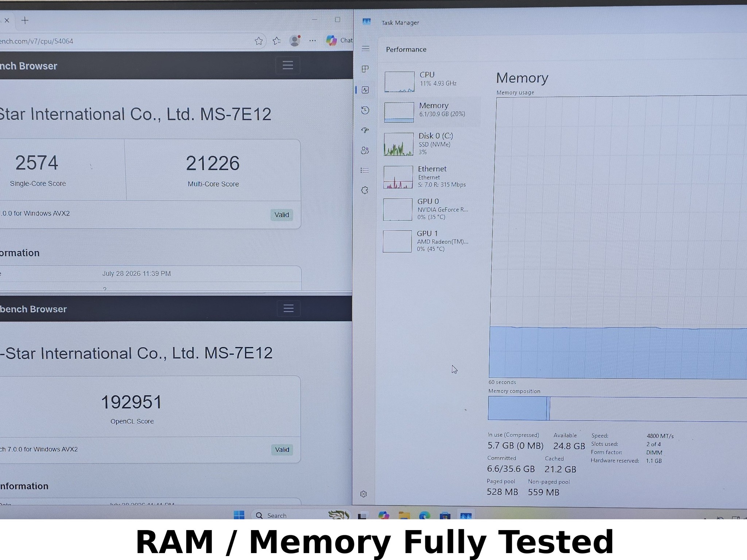Screen dimensions: 747x560
Task: Open Task Manager navigation hamburger menu
Action: pos(365,48)
